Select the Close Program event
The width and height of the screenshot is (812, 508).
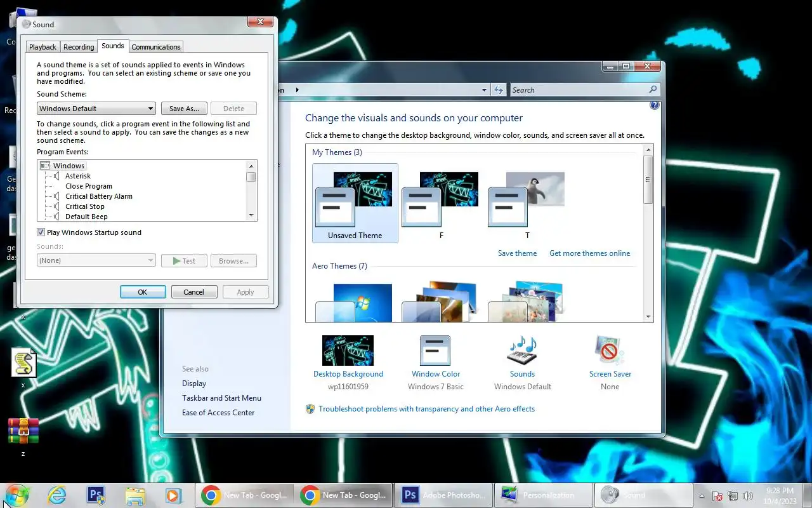(89, 186)
